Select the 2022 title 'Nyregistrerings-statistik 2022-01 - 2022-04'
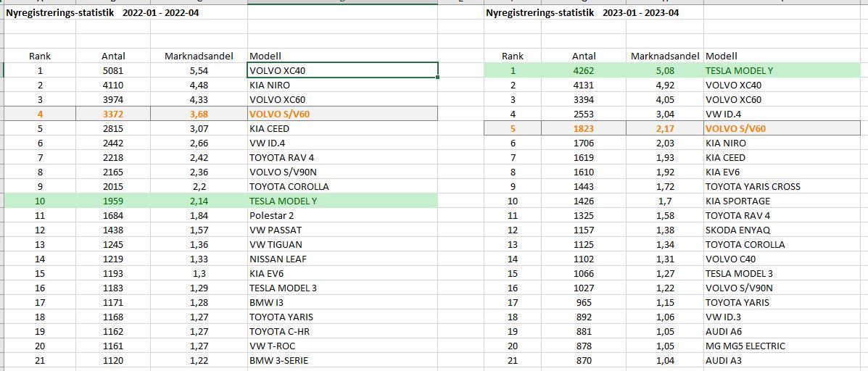 pos(102,13)
